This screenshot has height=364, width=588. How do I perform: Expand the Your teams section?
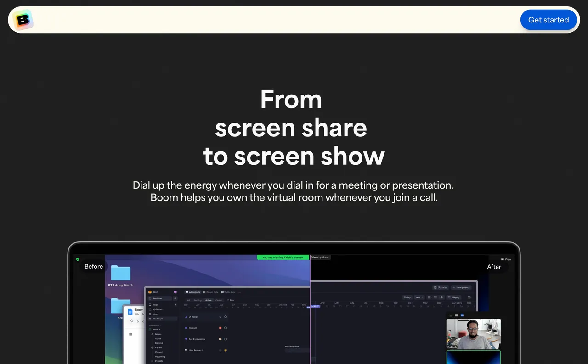[x=155, y=325]
